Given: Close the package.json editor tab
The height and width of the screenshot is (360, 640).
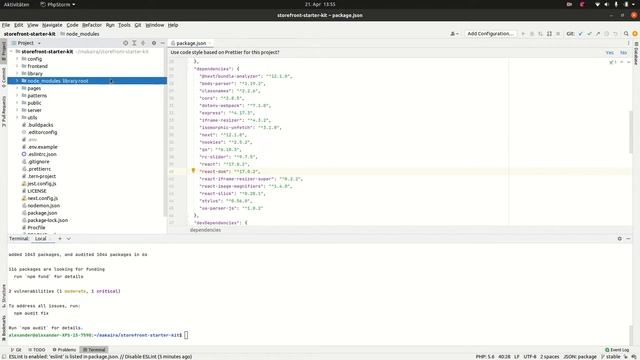Looking at the screenshot, I should (x=210, y=43).
